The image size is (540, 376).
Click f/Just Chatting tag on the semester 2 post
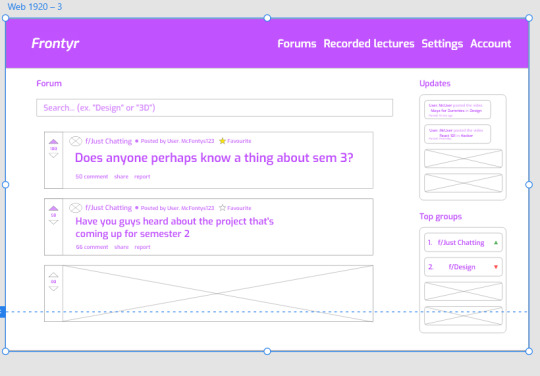pos(108,208)
